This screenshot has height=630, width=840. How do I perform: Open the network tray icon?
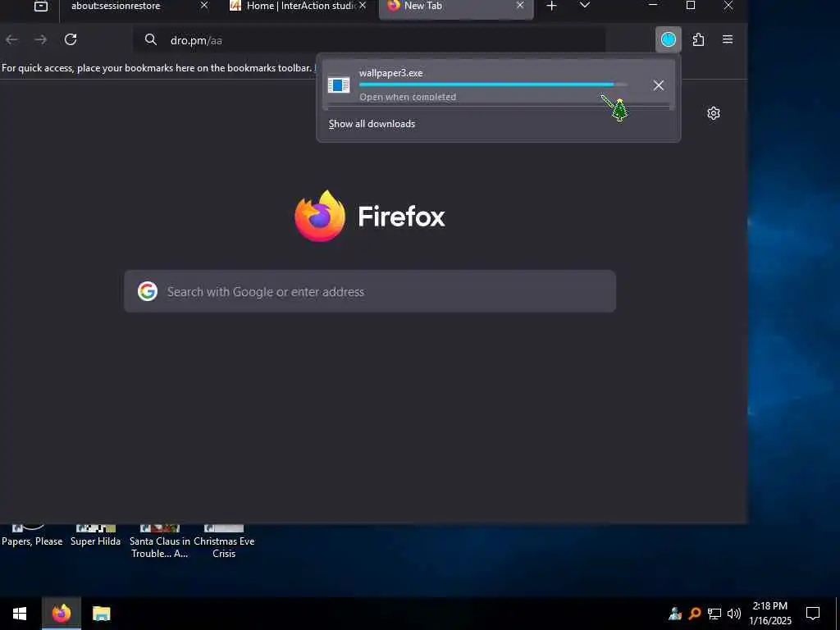(x=714, y=614)
